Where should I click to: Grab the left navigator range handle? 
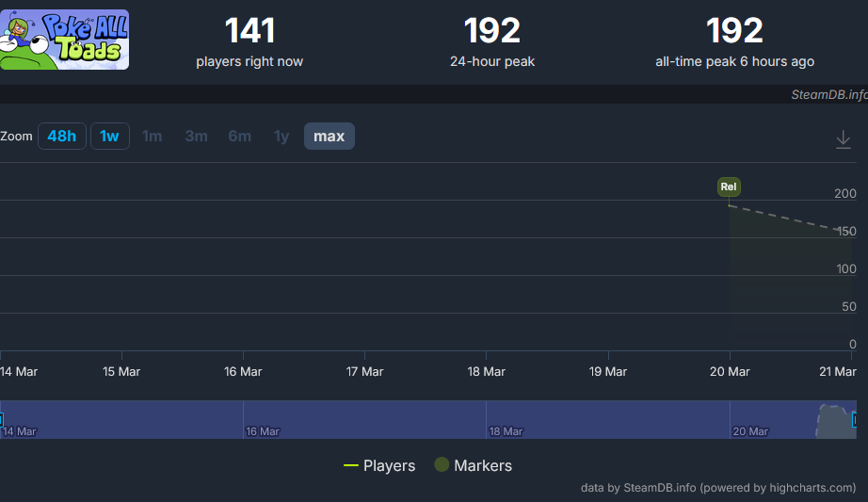[1, 419]
